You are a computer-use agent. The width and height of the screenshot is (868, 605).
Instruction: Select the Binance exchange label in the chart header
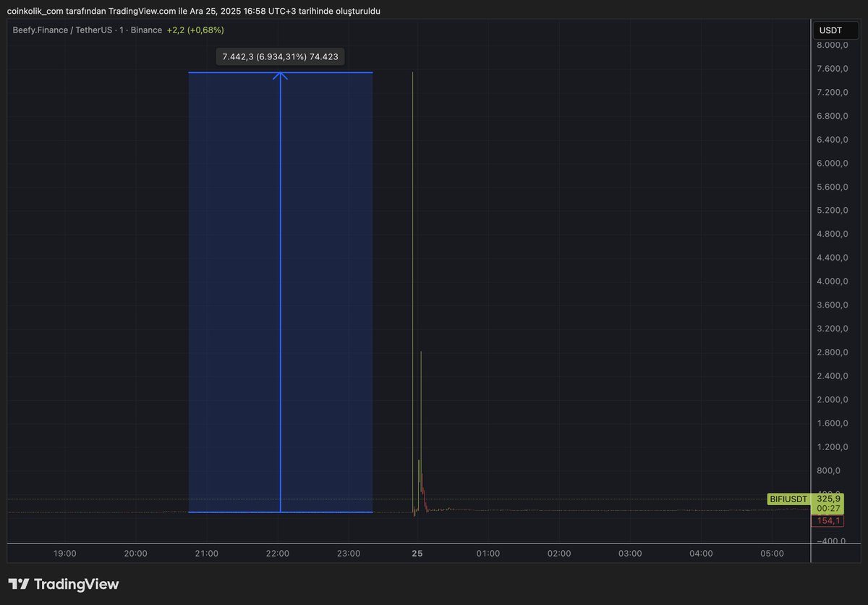pos(146,30)
